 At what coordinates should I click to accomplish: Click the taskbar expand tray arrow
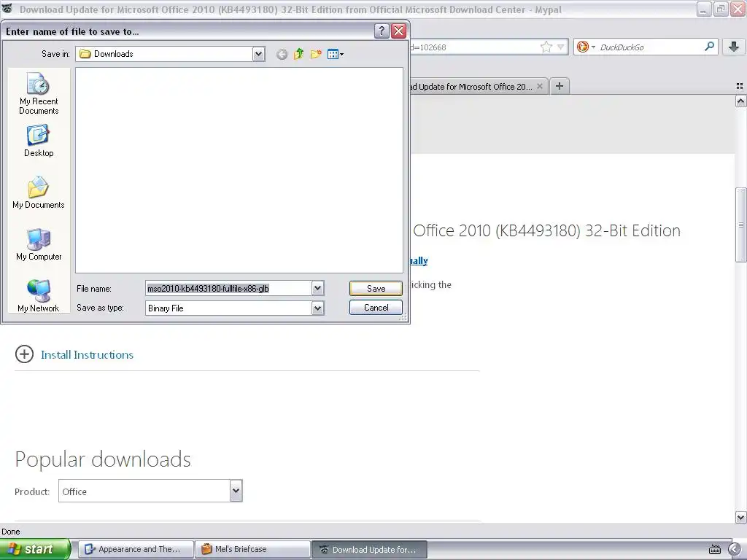coord(735,550)
